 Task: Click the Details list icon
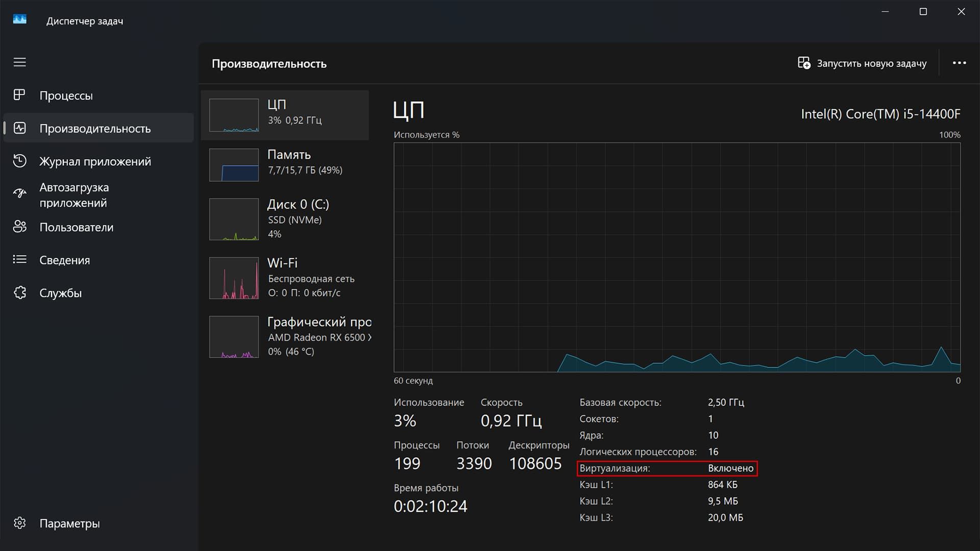click(x=19, y=260)
